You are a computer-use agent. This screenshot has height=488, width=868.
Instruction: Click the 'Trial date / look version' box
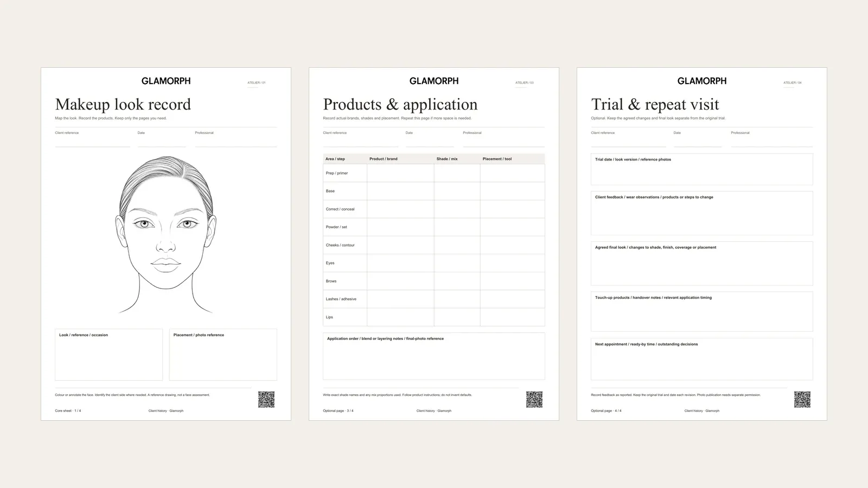click(702, 169)
